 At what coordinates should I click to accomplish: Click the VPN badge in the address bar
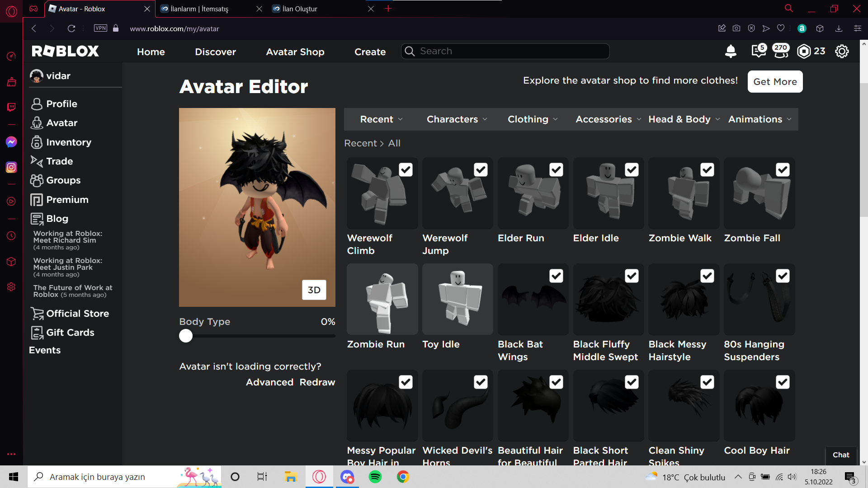tap(100, 28)
